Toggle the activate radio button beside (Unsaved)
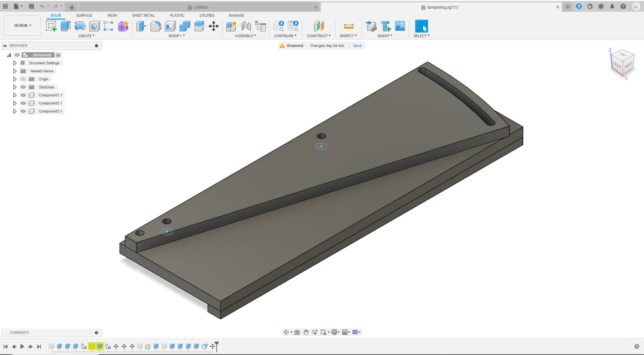Viewport: 644px width, 355px height. pyautogui.click(x=58, y=55)
